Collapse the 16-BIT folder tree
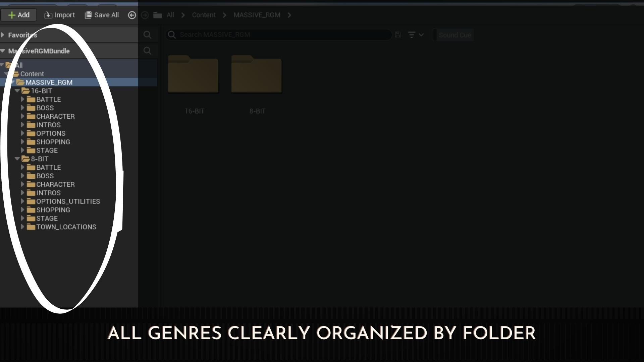Image resolution: width=644 pixels, height=362 pixels. pos(17,91)
